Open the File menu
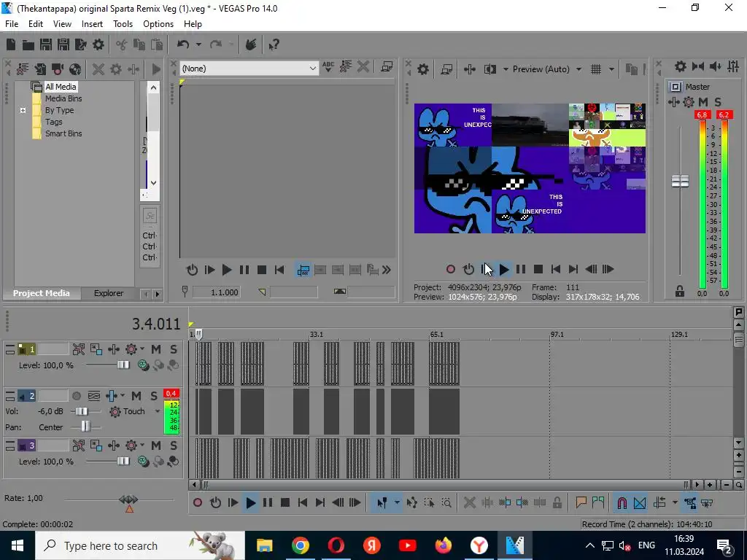Viewport: 747px width, 560px height. pyautogui.click(x=12, y=24)
